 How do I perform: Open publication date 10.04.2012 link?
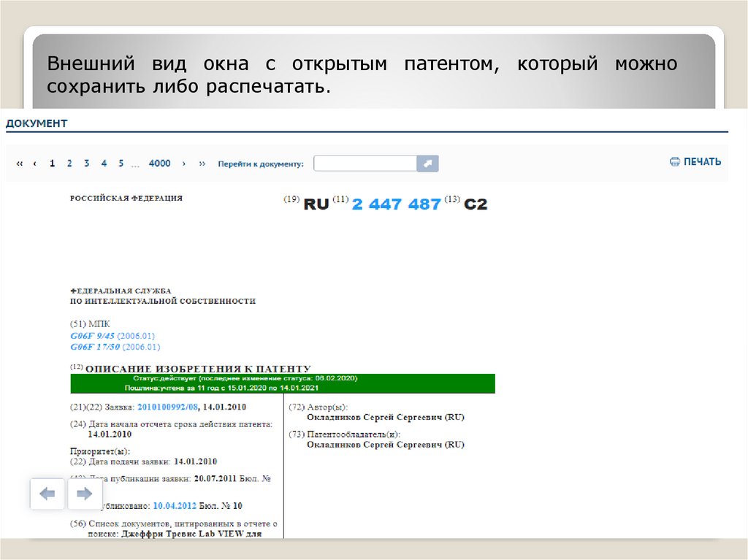tap(175, 506)
